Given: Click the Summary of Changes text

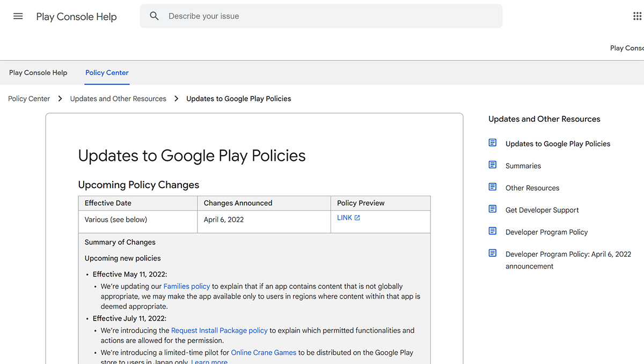Looking at the screenshot, I should coord(120,242).
